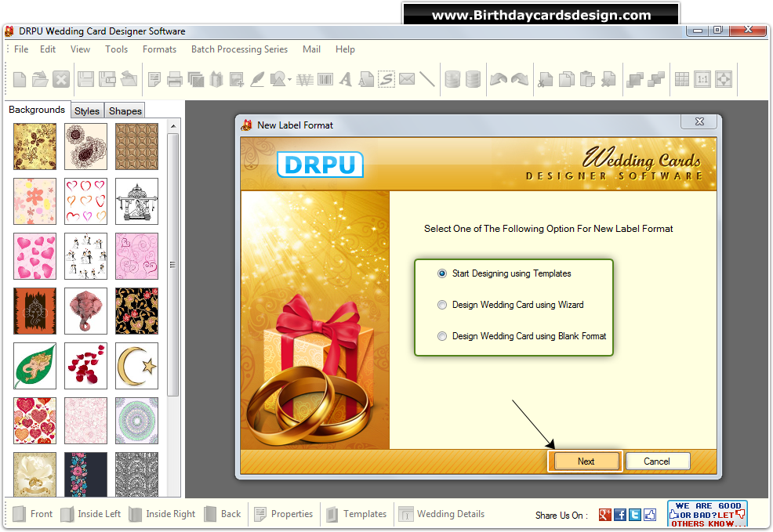The width and height of the screenshot is (773, 532).
Task: Click the Back card side button
Action: (x=223, y=514)
